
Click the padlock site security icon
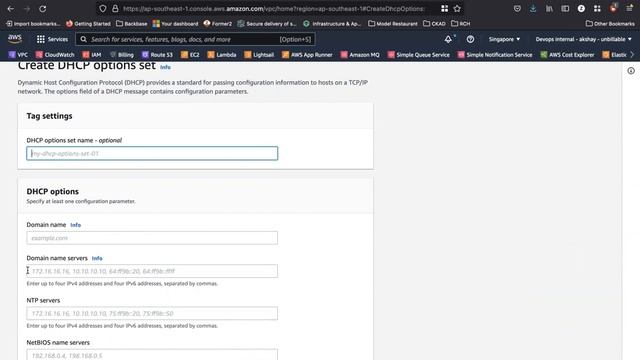(x=115, y=9)
